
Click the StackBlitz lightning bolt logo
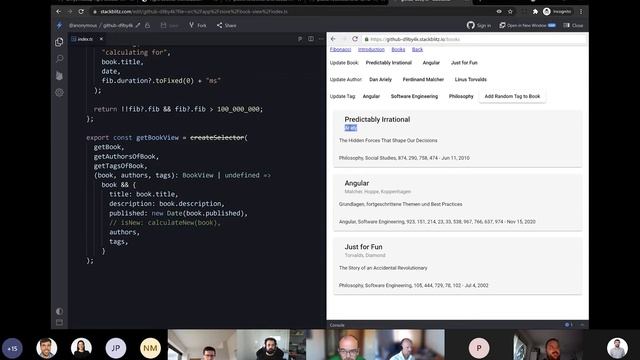(59, 25)
